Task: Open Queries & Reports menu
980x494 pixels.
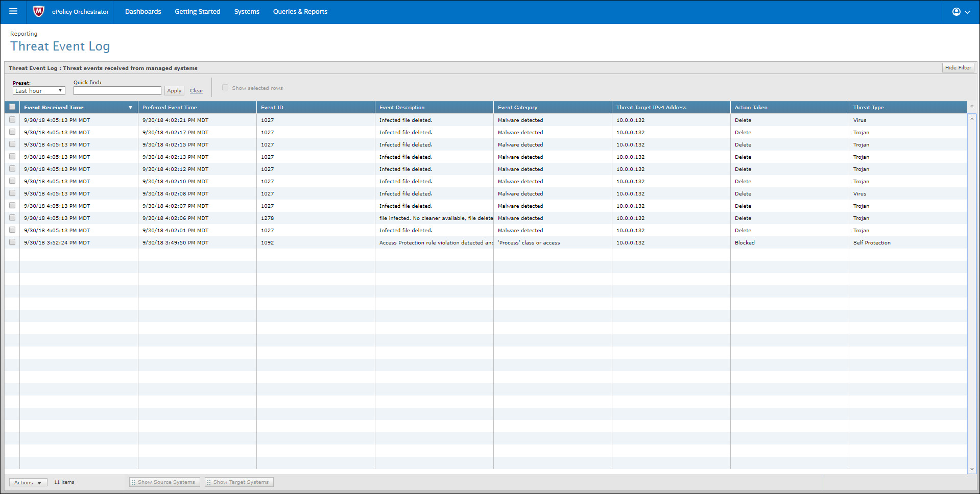Action: [300, 12]
